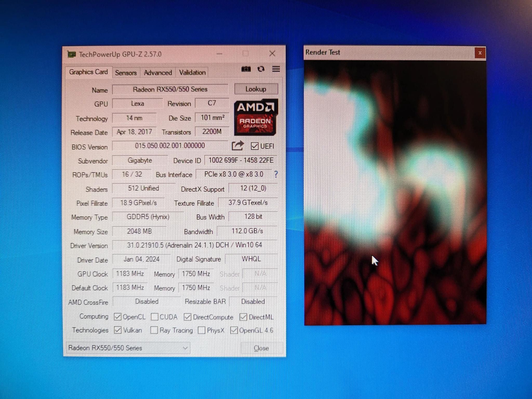
Task: Click the Technology value 14 nm
Action: point(134,118)
